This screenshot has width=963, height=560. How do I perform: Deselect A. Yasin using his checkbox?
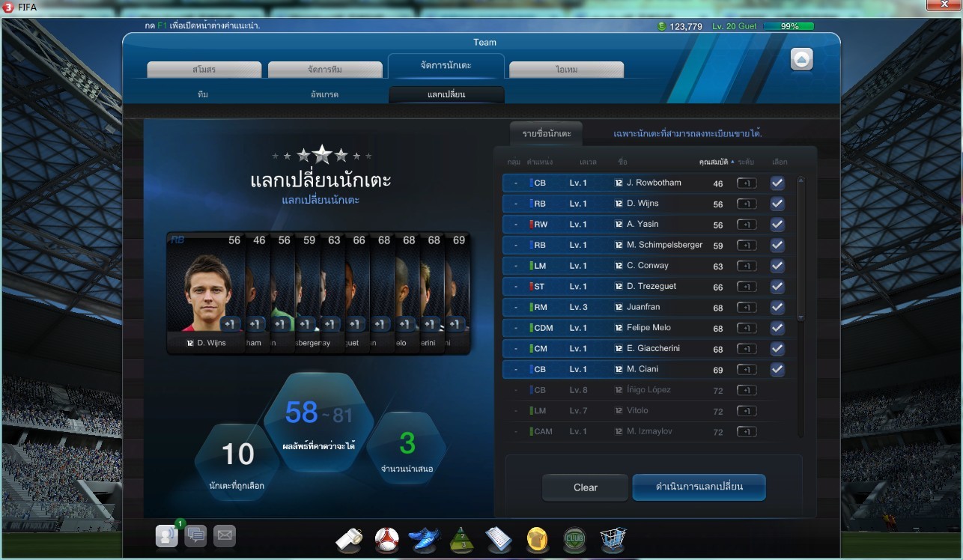[777, 224]
